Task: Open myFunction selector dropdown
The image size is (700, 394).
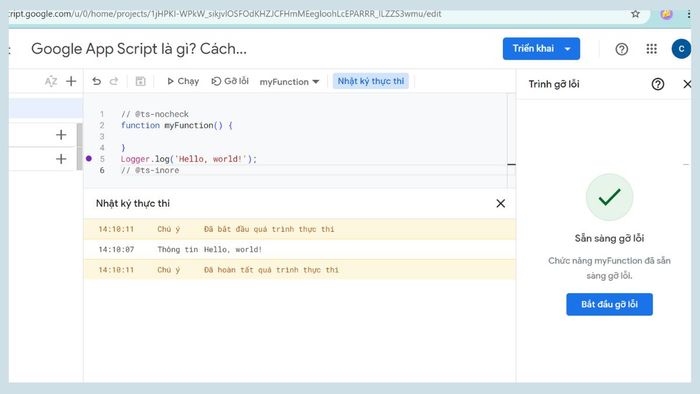Action: 289,82
